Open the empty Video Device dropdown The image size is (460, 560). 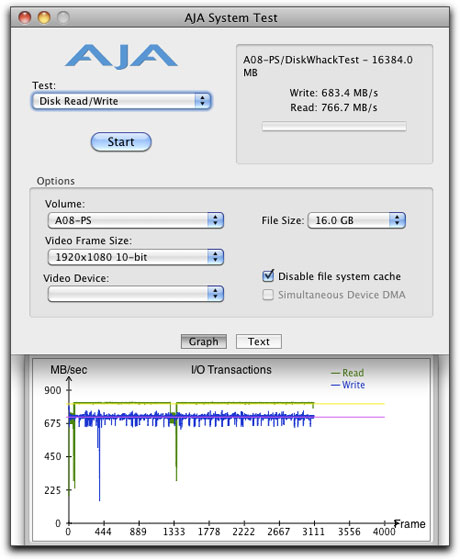click(136, 294)
